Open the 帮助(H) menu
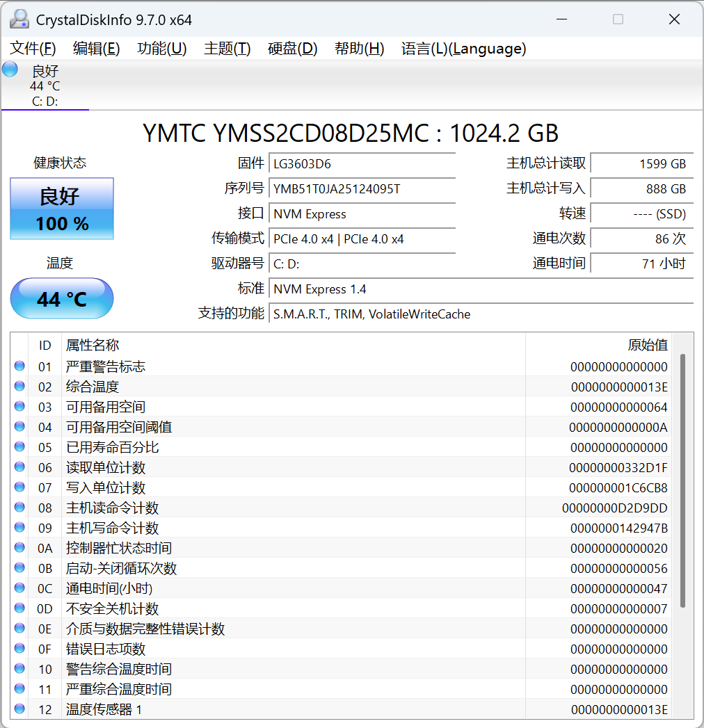Viewport: 704px width, 728px height. click(360, 48)
